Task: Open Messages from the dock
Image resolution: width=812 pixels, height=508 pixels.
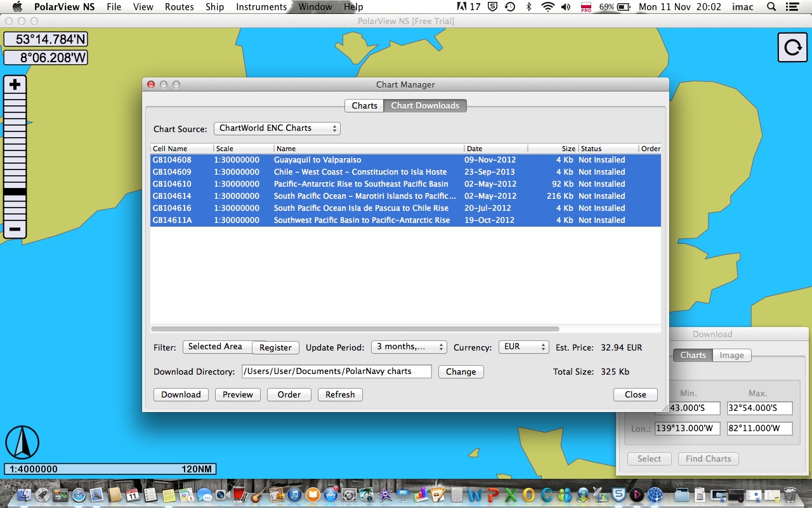Action: (x=204, y=495)
